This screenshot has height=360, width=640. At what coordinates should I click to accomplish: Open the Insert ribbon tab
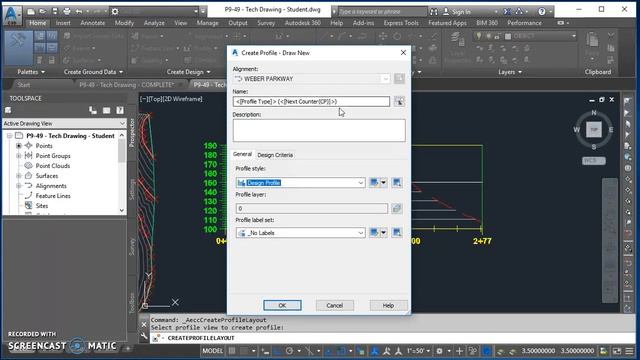(63, 23)
